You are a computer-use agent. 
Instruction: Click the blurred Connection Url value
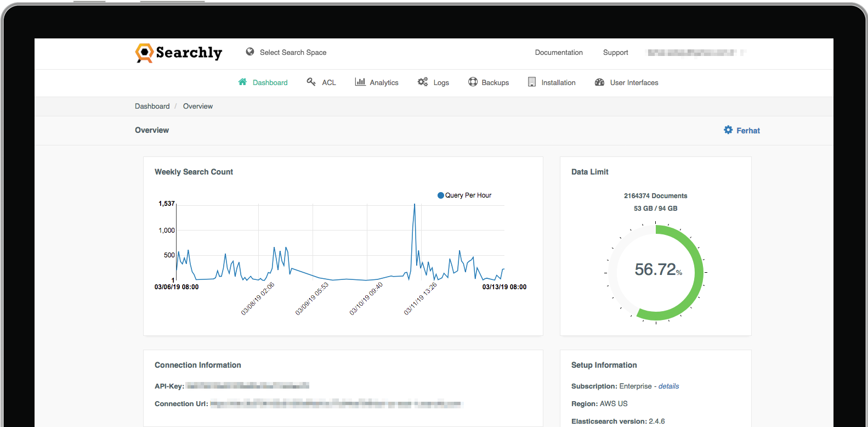click(x=337, y=404)
